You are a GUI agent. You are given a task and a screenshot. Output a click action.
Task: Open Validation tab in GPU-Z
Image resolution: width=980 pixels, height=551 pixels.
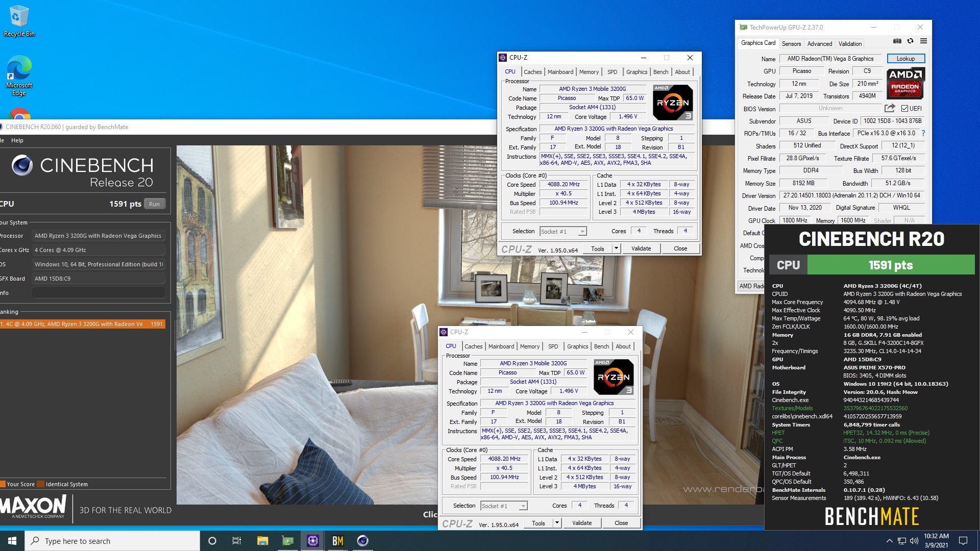coord(850,44)
